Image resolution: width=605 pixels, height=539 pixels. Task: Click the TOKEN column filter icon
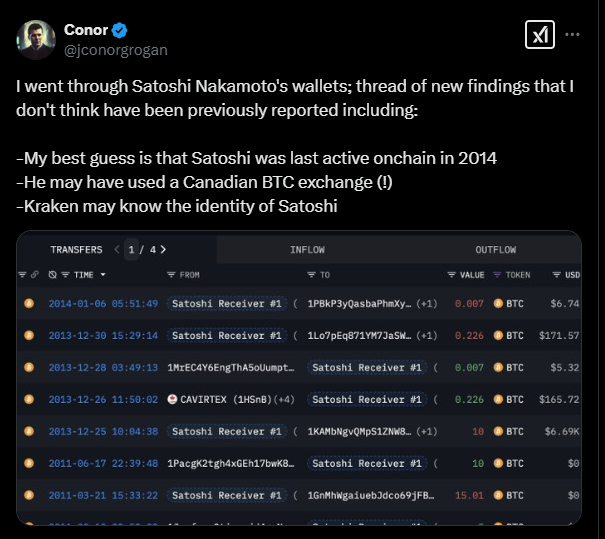[497, 275]
